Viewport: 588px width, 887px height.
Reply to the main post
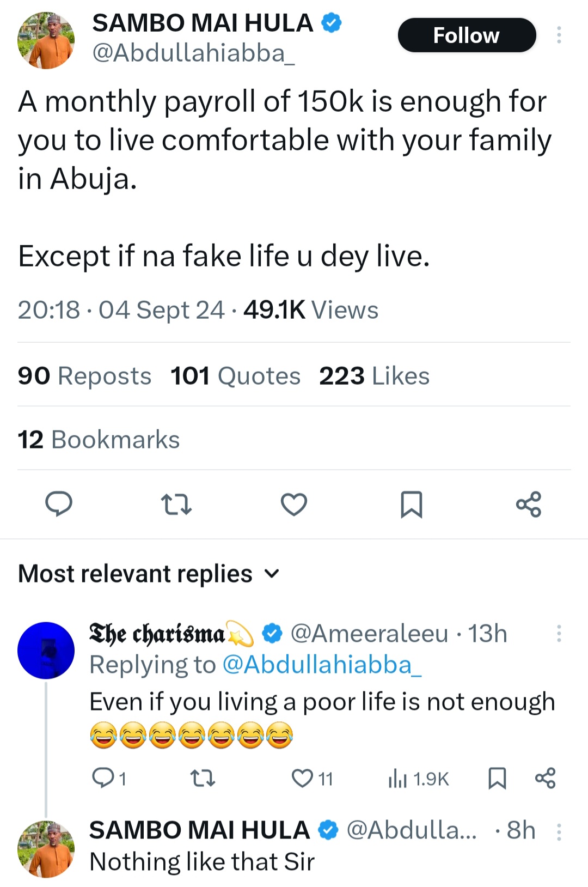coord(58,503)
